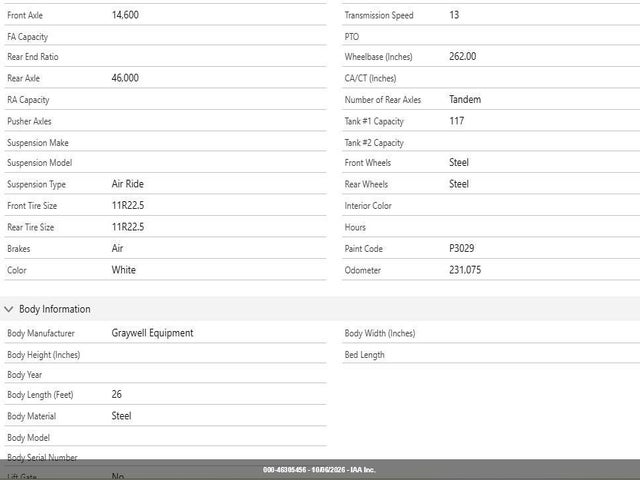Viewport: 640px width, 480px height.
Task: Click the Body Year label
Action: (x=24, y=375)
